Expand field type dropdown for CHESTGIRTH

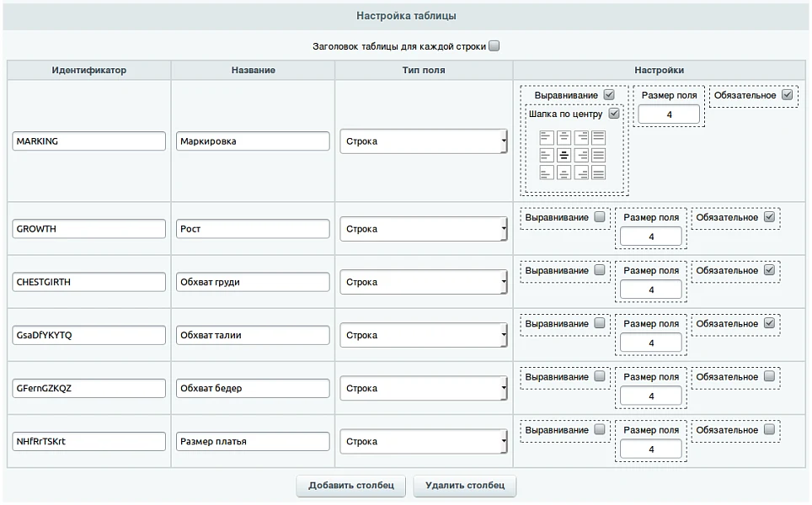click(424, 282)
